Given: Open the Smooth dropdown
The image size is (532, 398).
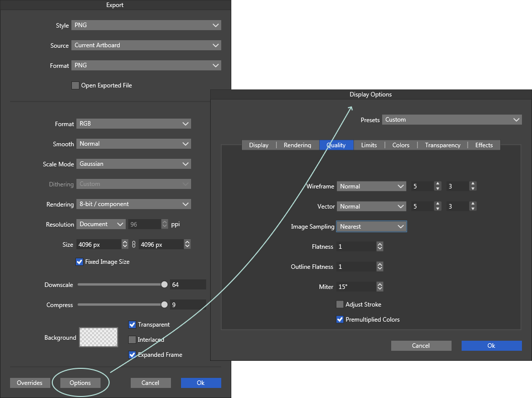Looking at the screenshot, I should [134, 144].
